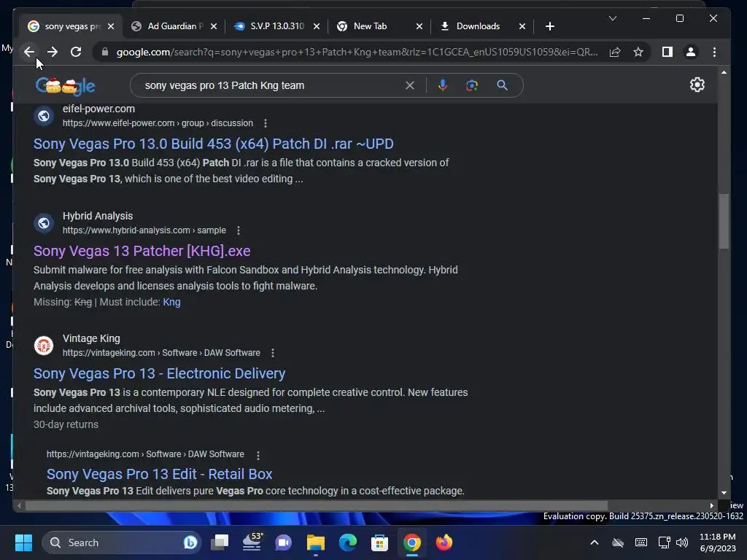Viewport: 747px width, 560px height.
Task: Close the Downloads tab
Action: click(522, 26)
